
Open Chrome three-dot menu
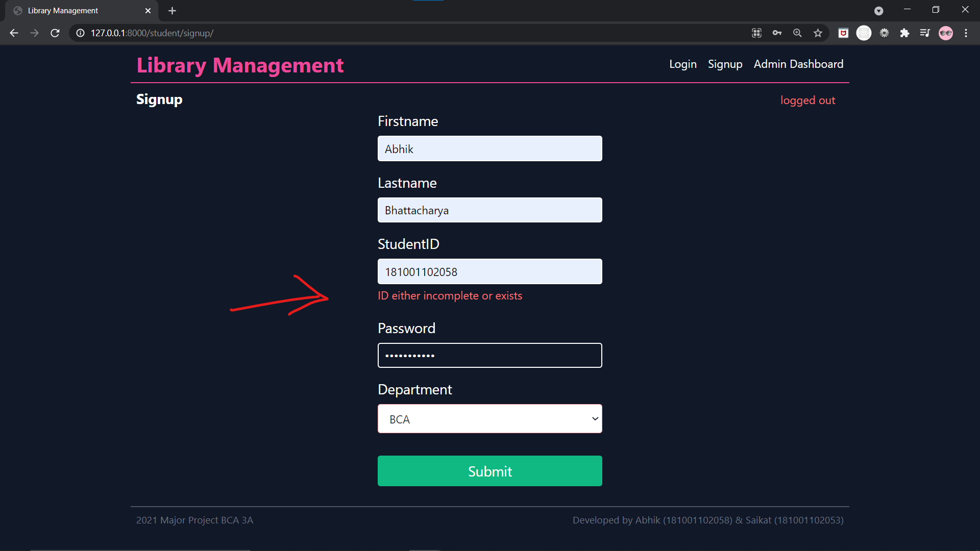[966, 33]
